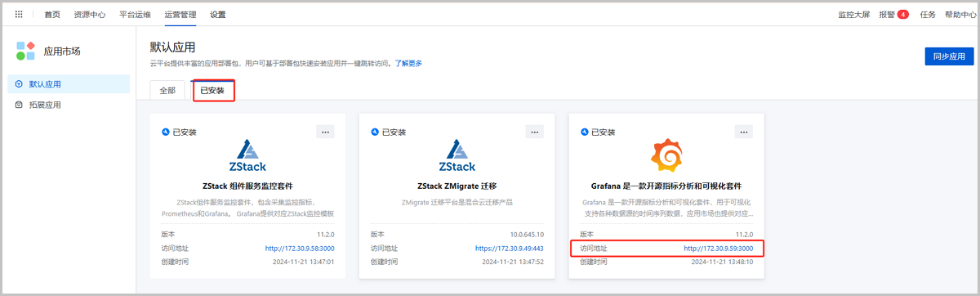980x296 pixels.
Task: Click the Grafana logo on its card
Action: (666, 155)
